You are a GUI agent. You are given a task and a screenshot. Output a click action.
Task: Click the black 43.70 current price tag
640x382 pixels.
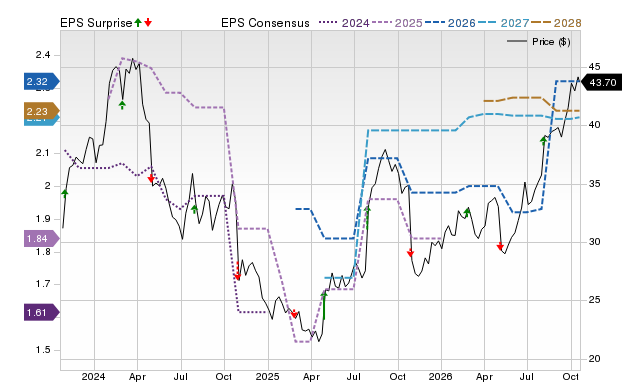point(601,82)
